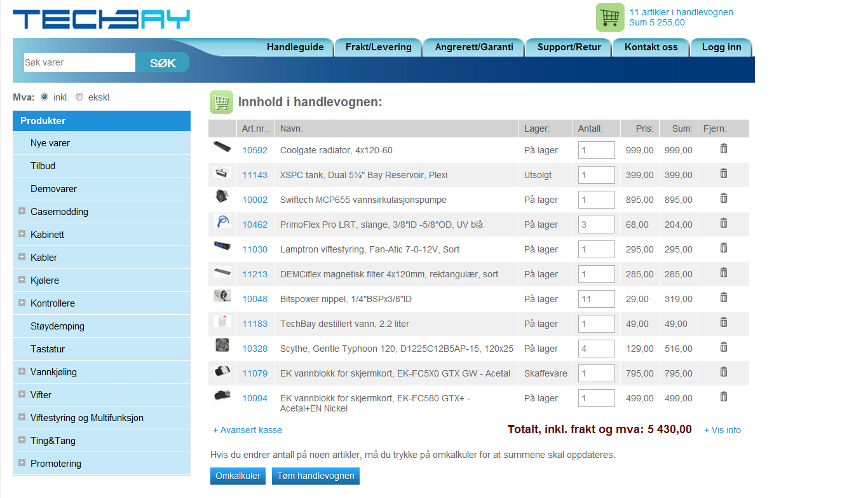The height and width of the screenshot is (498, 868).
Task: Click the 11 artikler i handlevognen link
Action: (681, 12)
